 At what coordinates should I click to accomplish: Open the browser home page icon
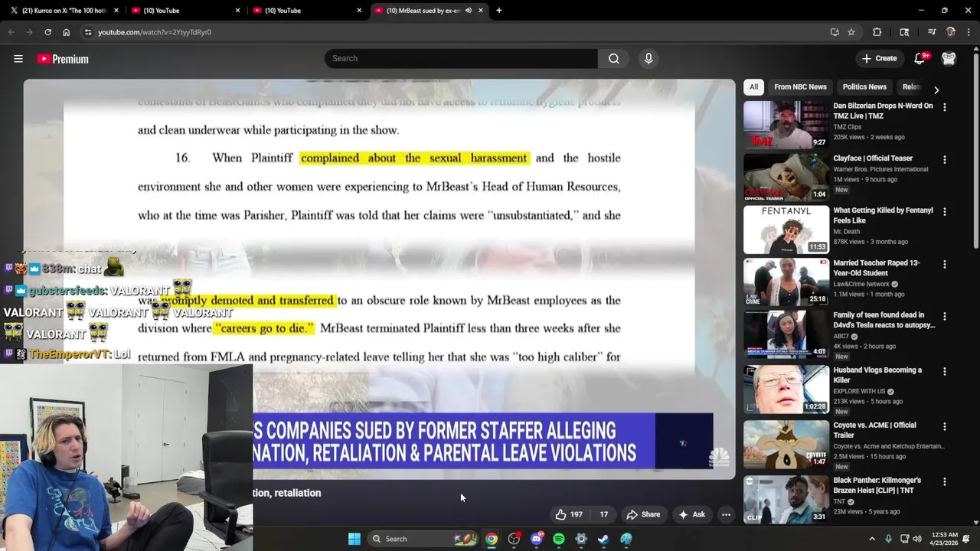(x=66, y=32)
